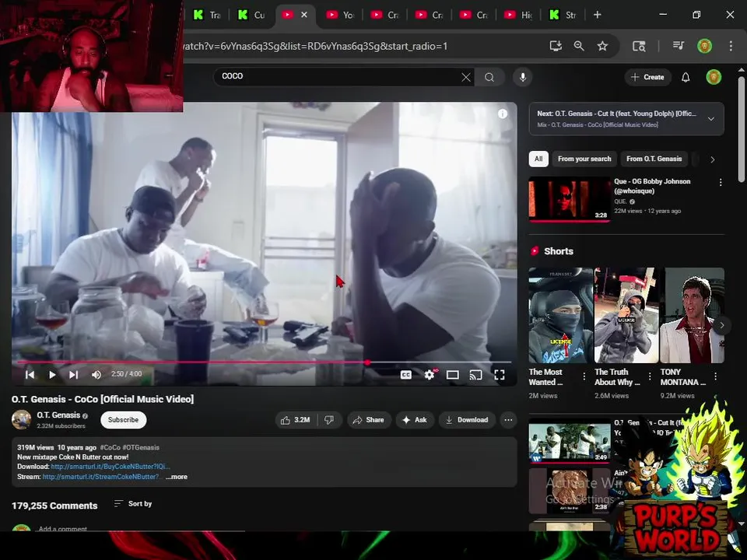Viewport: 747px width, 560px height.
Task: Open media controls icon in toolbar
Action: point(679,46)
